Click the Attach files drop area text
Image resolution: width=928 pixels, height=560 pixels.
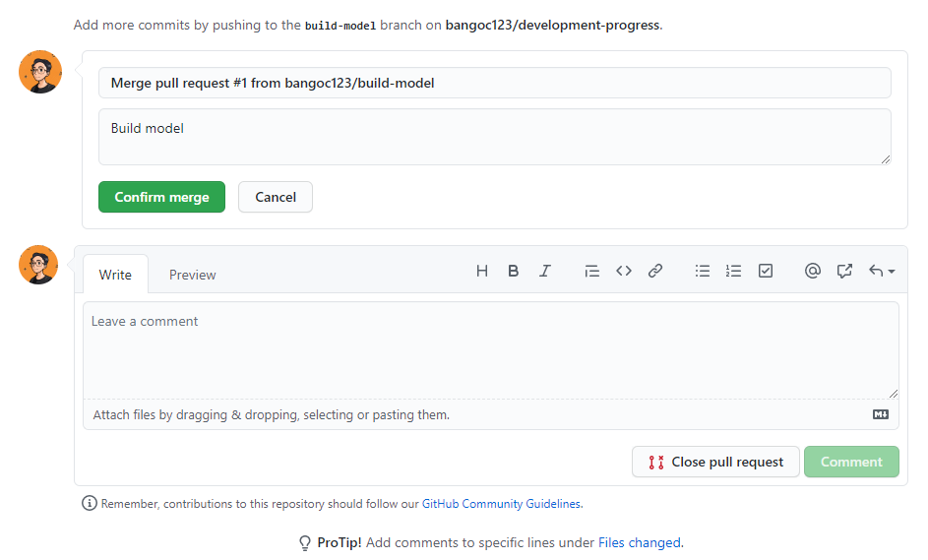(x=271, y=415)
